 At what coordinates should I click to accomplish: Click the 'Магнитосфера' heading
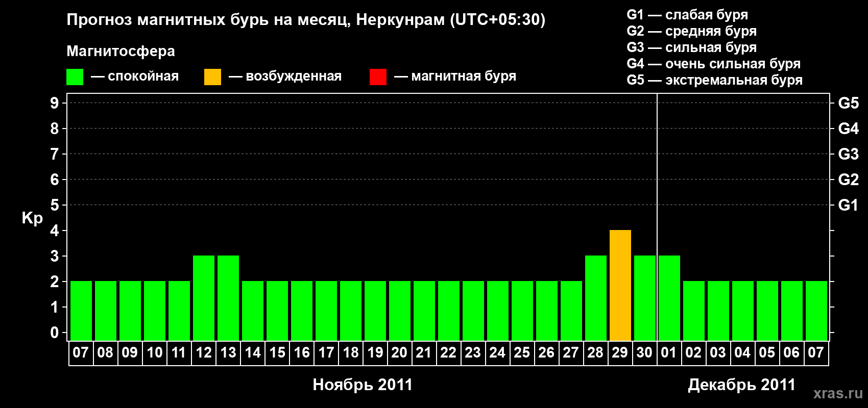[120, 51]
